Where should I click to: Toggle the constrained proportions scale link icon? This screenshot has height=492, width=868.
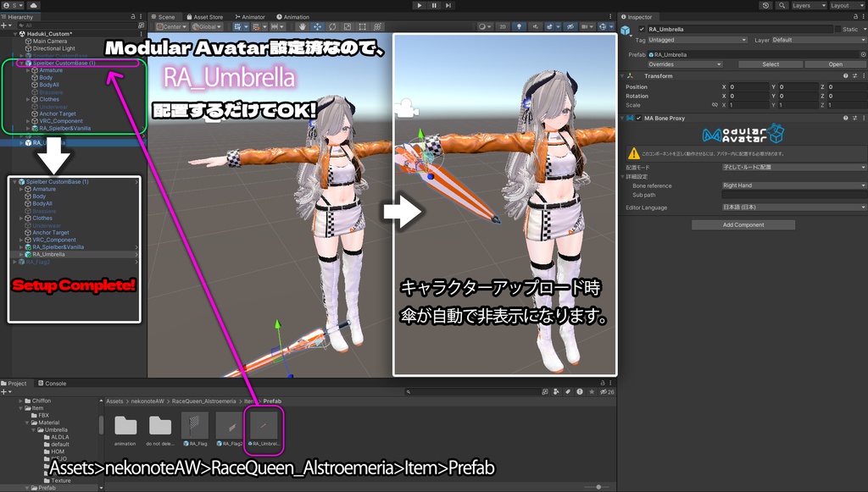(715, 105)
